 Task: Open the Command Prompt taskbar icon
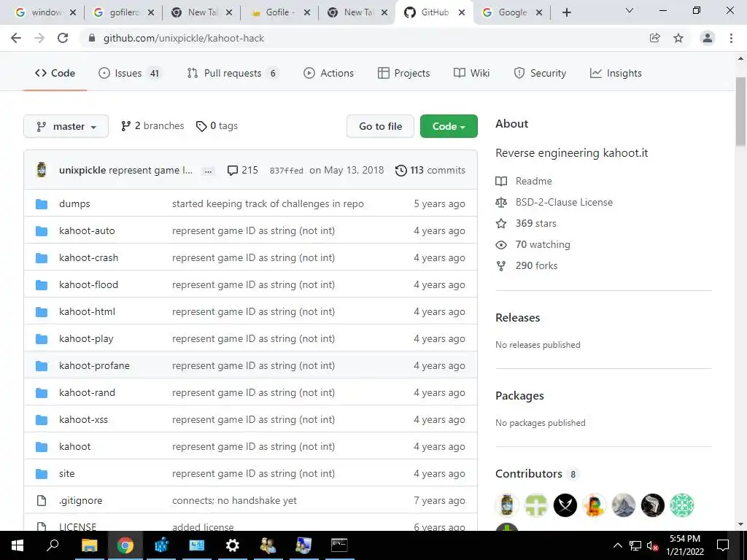tap(339, 545)
